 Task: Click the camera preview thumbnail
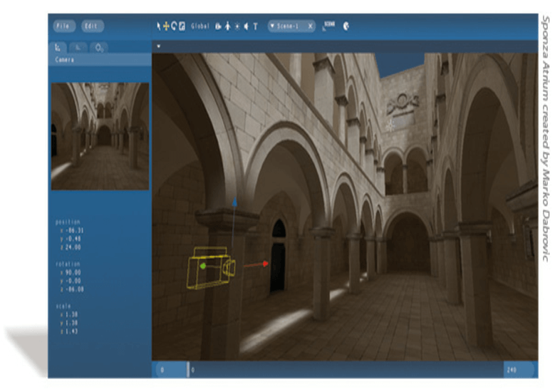click(100, 135)
